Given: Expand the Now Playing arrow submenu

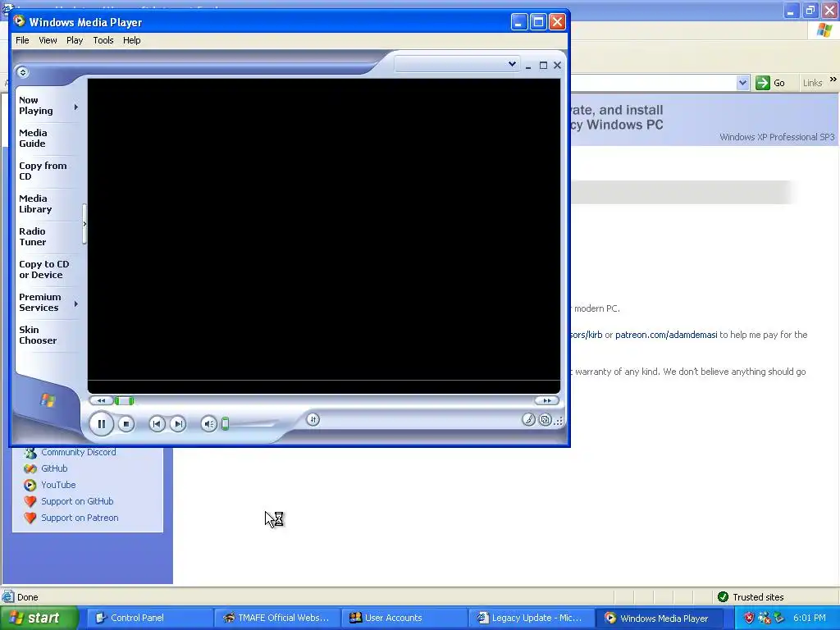Looking at the screenshot, I should pos(76,107).
